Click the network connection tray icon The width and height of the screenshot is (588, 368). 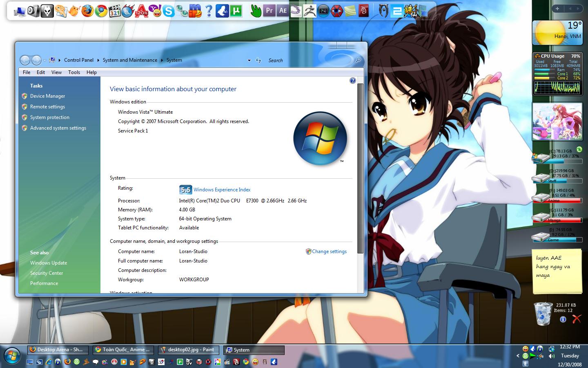[551, 349]
